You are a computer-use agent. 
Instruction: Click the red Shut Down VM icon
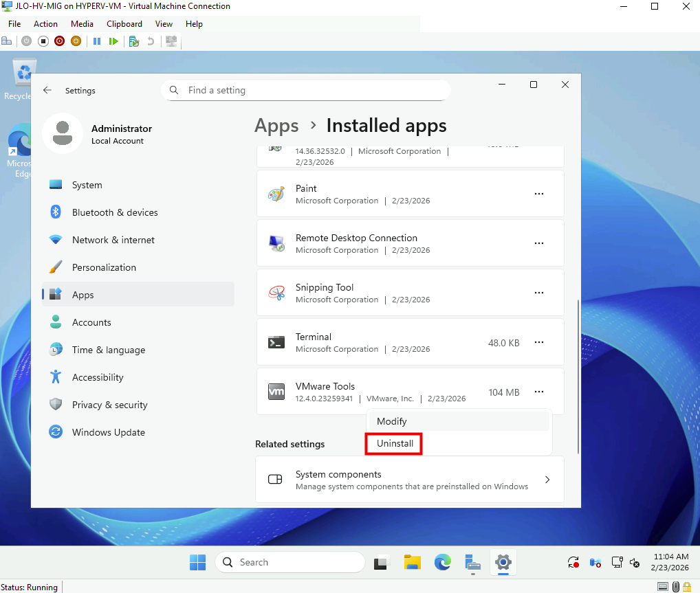point(59,41)
